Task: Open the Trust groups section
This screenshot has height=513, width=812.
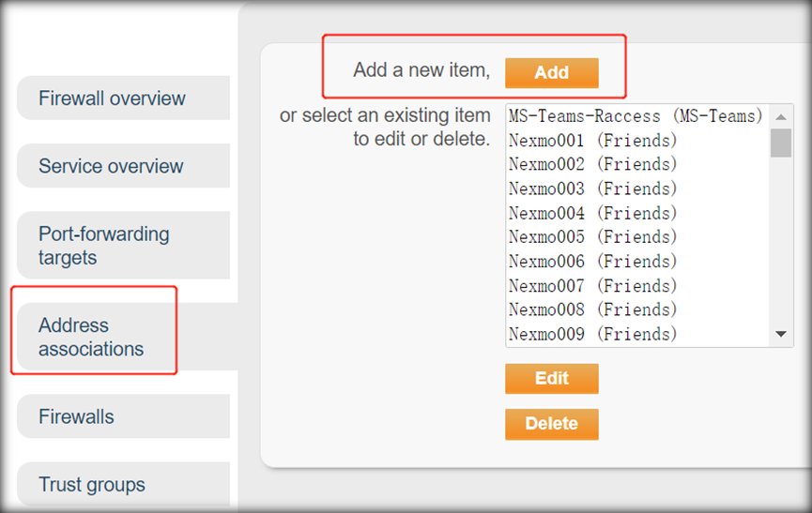Action: (x=124, y=484)
